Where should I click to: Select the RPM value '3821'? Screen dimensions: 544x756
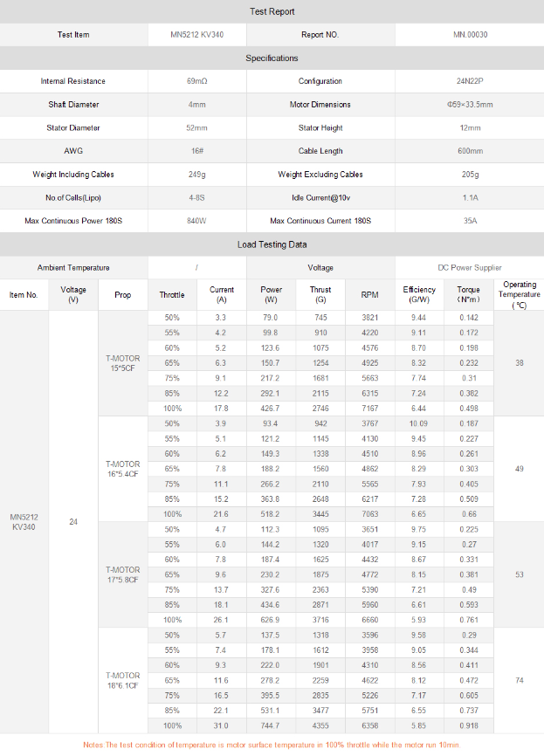coord(370,318)
